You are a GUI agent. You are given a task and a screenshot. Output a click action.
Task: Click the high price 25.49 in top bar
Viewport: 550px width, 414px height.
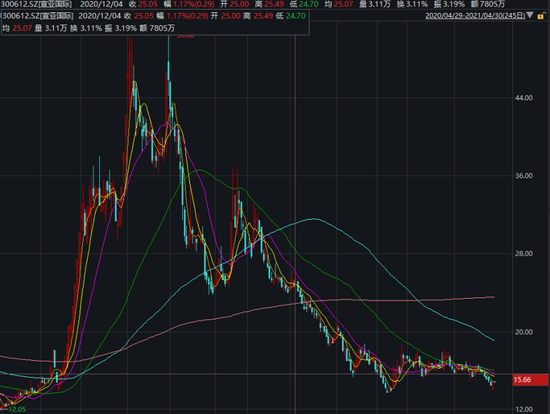[274, 4]
